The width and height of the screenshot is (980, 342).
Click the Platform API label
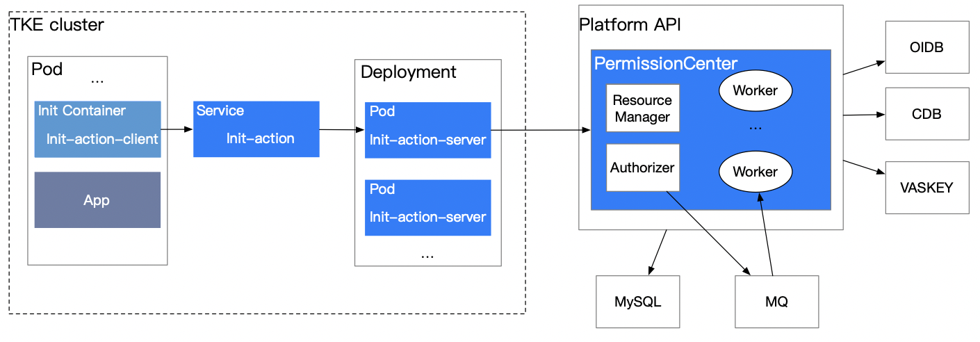click(x=630, y=25)
